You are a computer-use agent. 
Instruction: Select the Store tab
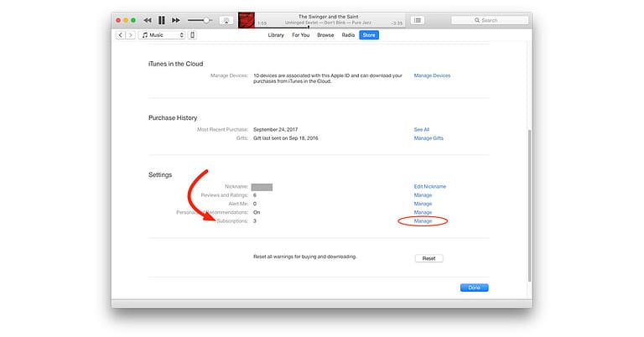click(369, 35)
